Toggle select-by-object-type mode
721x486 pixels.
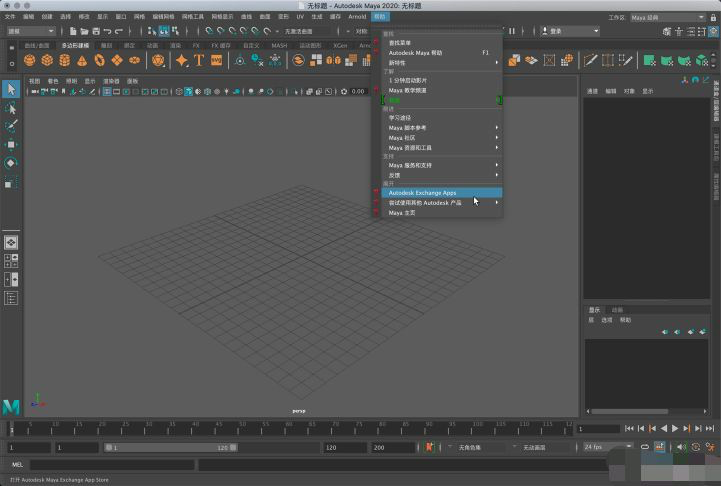pyautogui.click(x=164, y=31)
